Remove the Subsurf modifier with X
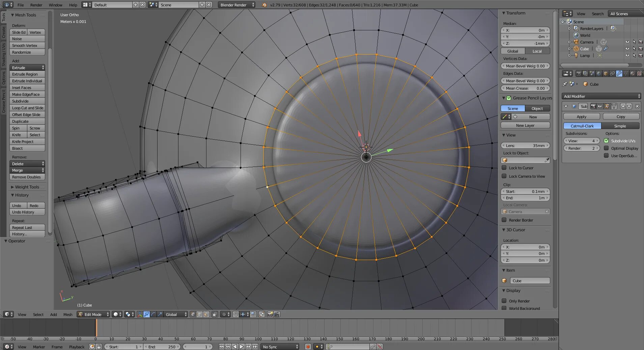Viewport: 644px width, 350px height. pyautogui.click(x=637, y=106)
